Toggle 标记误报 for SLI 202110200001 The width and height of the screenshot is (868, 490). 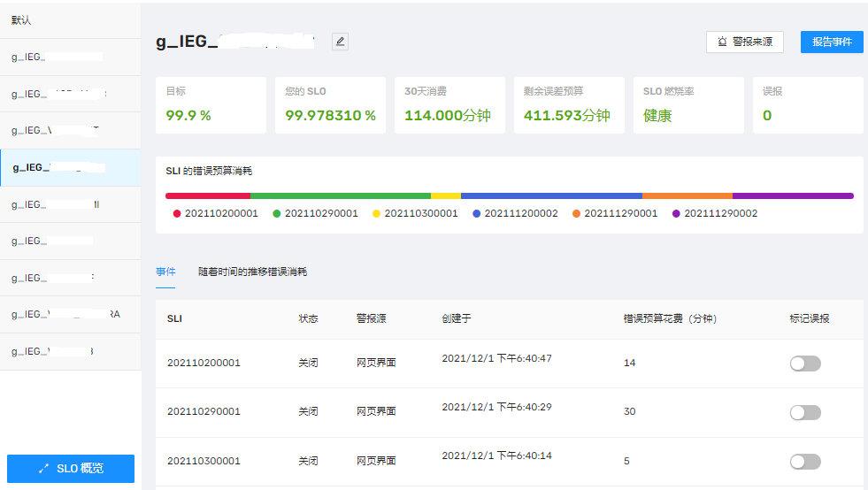[x=805, y=364]
